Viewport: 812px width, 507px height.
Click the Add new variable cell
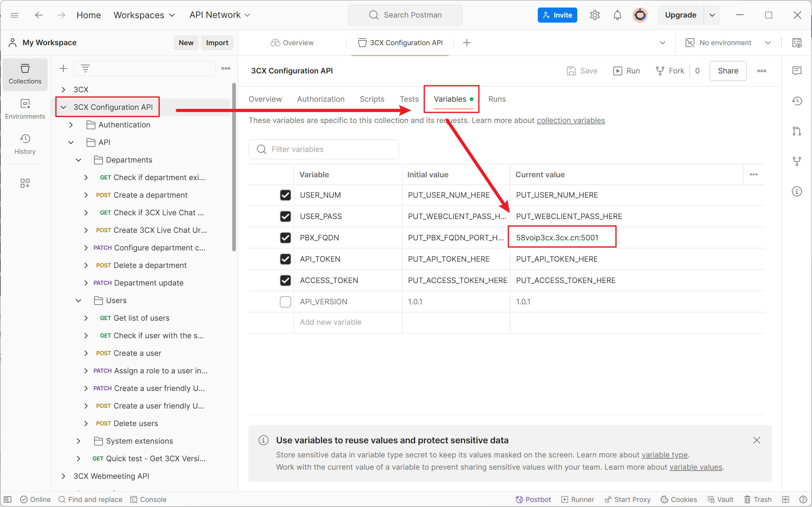click(348, 322)
